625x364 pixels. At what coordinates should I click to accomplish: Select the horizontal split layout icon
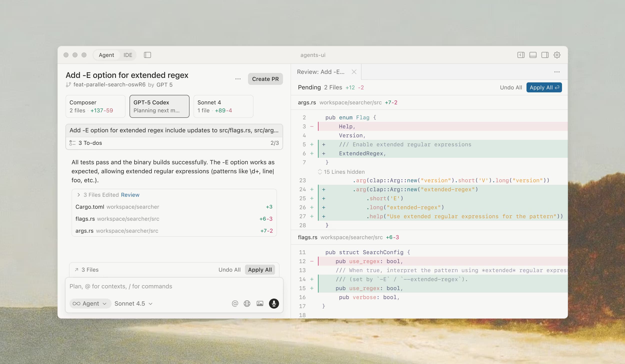(x=533, y=55)
